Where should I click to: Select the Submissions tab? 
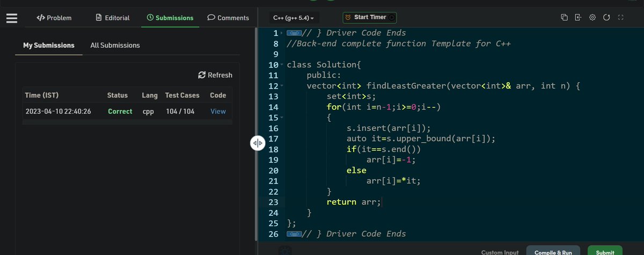point(170,18)
